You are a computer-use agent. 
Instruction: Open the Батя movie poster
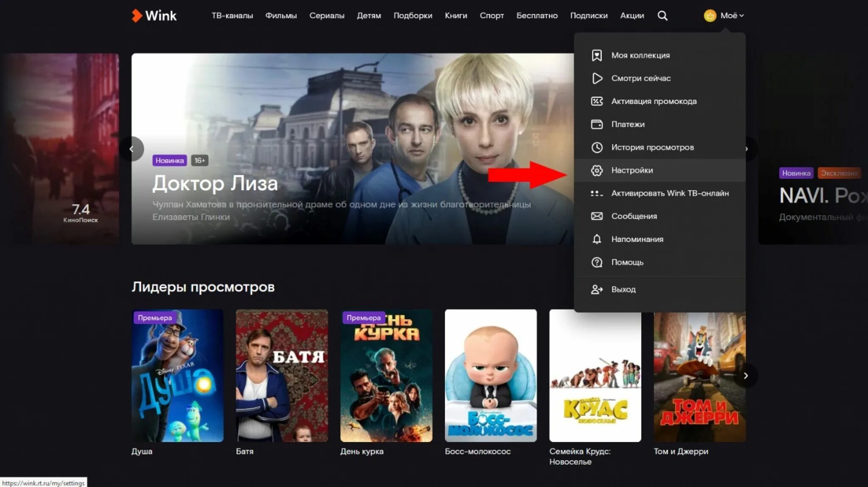[282, 376]
